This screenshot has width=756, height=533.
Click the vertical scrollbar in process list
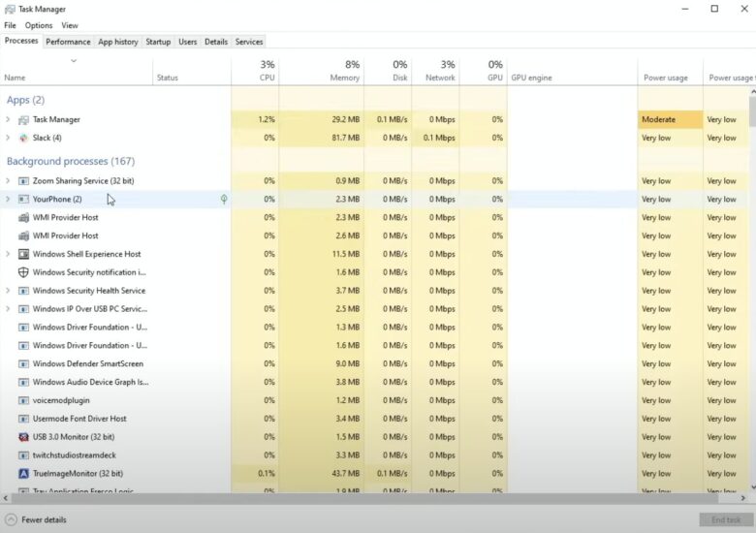point(752,291)
